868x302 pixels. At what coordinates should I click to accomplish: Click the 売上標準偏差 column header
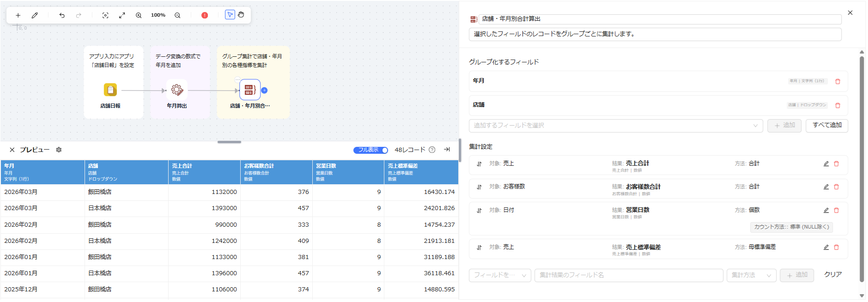pos(421,172)
